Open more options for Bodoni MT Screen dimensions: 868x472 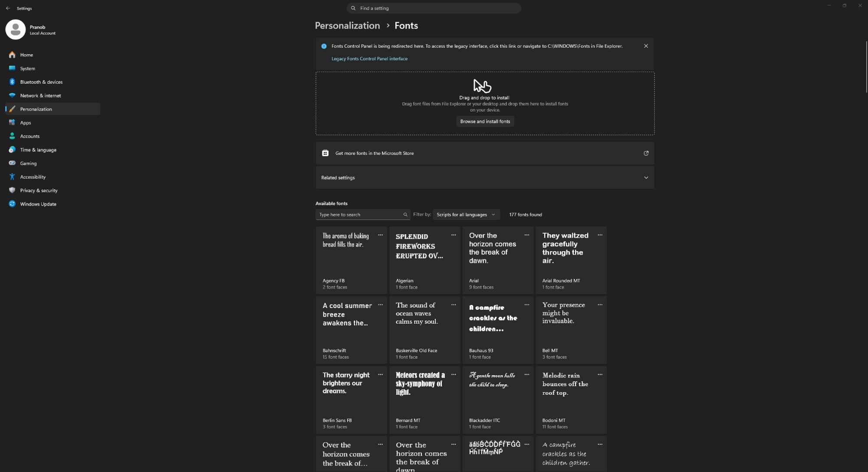tap(600, 375)
